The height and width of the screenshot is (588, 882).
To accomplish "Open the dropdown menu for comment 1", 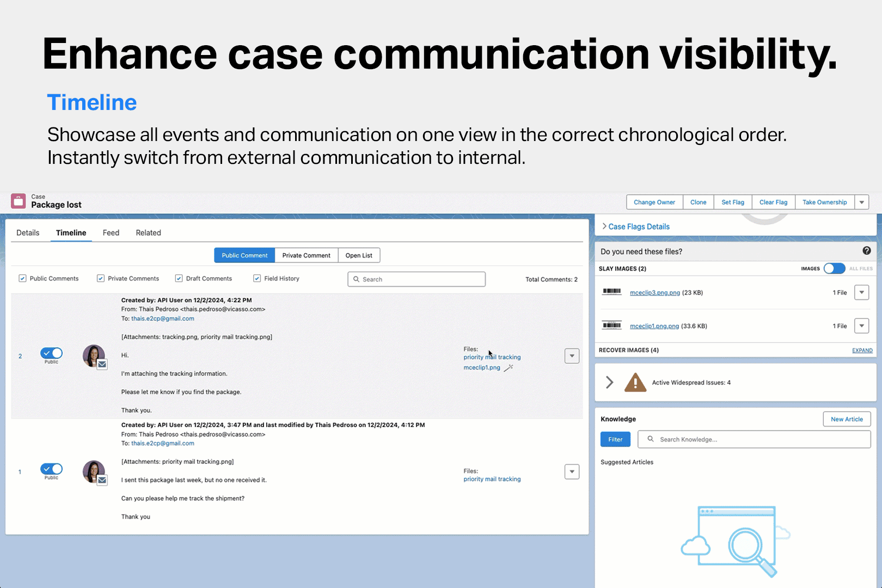I will click(572, 471).
